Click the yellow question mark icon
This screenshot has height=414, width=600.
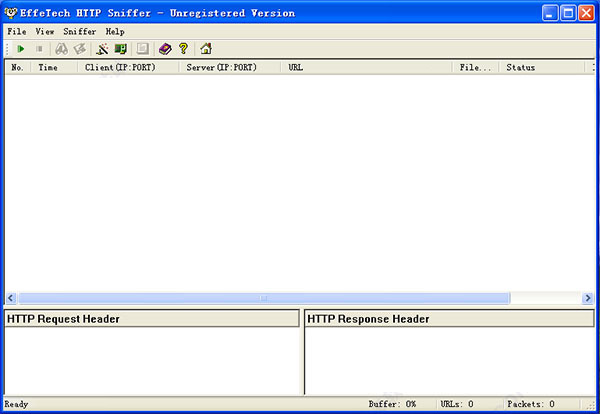click(184, 49)
